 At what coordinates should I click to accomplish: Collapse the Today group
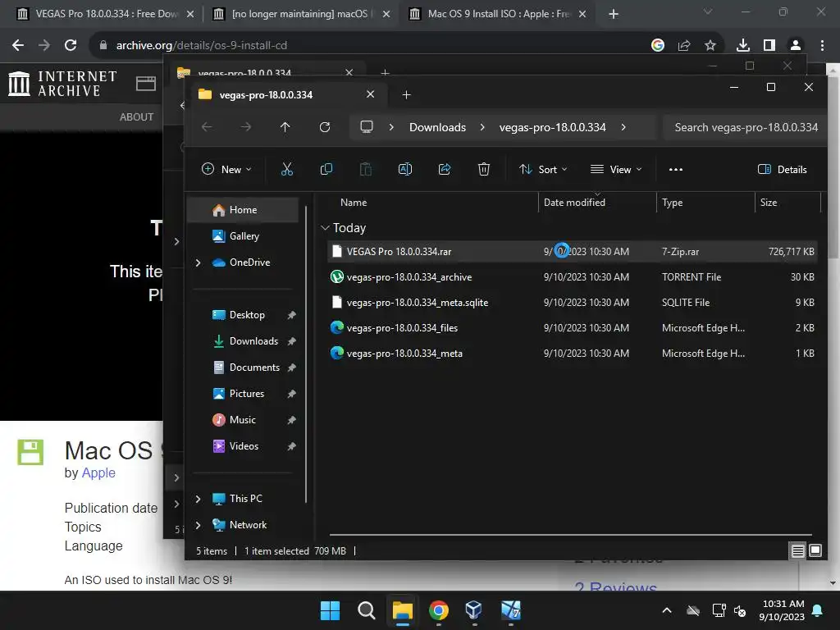pyautogui.click(x=325, y=228)
